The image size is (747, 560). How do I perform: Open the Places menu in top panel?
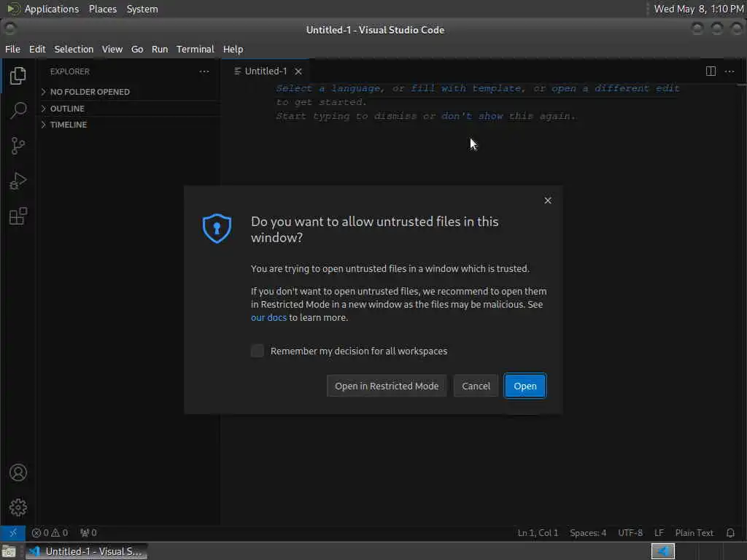point(103,9)
